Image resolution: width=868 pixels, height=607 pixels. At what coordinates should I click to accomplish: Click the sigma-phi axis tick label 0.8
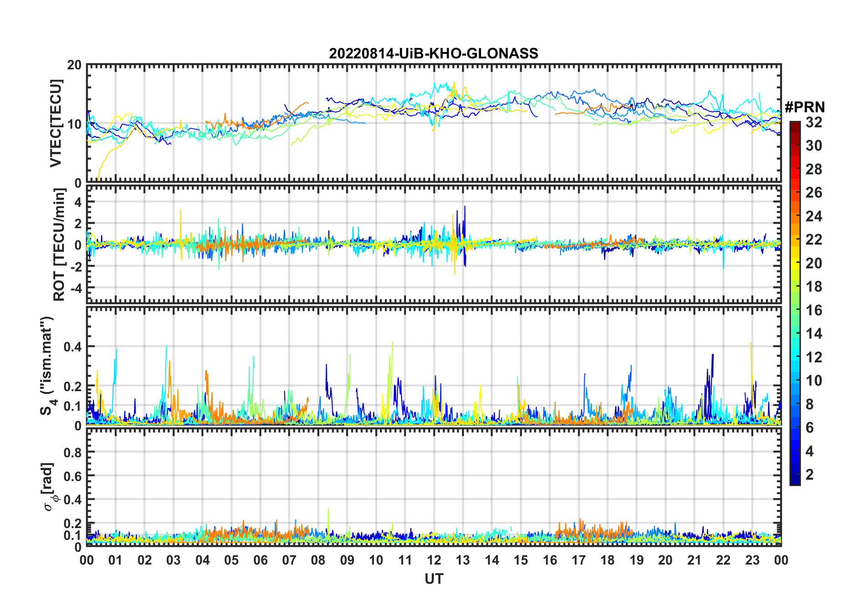[73, 452]
